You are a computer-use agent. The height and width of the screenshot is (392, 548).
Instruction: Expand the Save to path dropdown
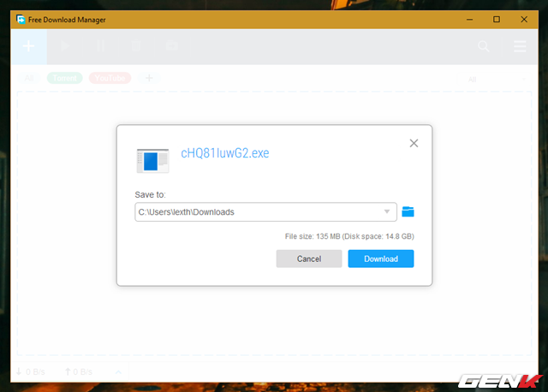click(x=387, y=211)
